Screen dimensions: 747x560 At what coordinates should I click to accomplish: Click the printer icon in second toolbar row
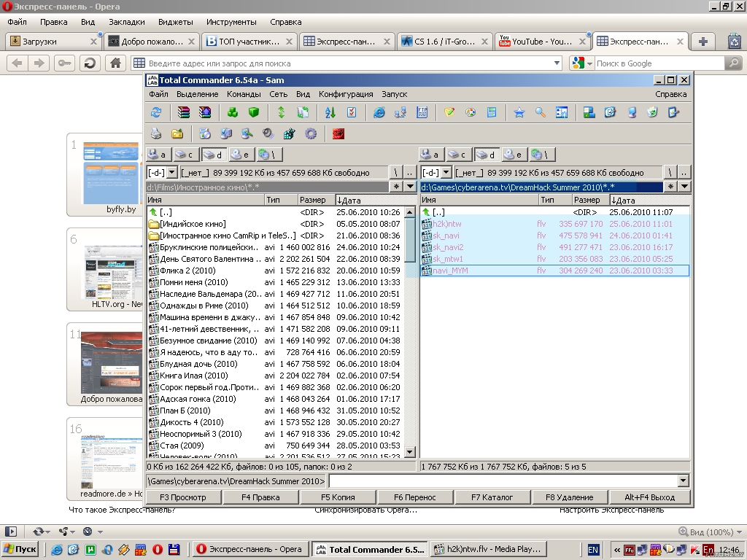point(156,134)
